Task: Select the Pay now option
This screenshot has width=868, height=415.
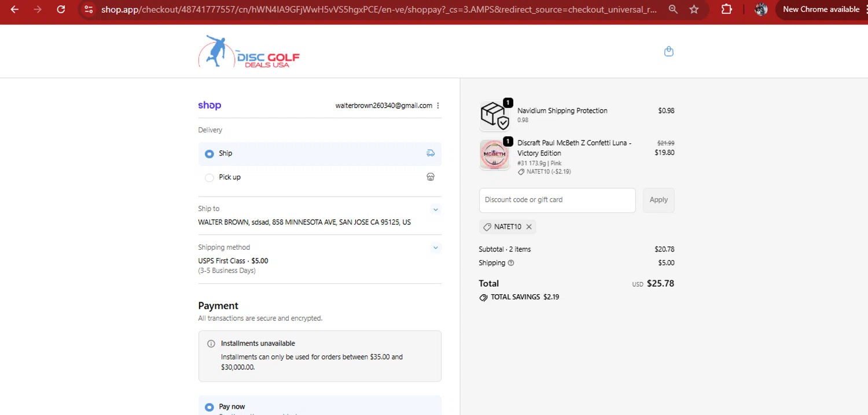Action: (x=319, y=406)
